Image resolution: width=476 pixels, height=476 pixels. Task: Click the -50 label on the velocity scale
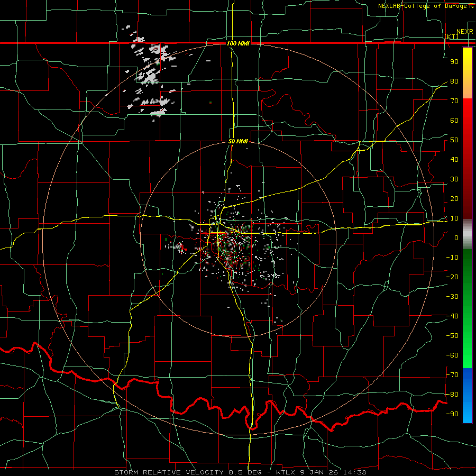coord(452,336)
